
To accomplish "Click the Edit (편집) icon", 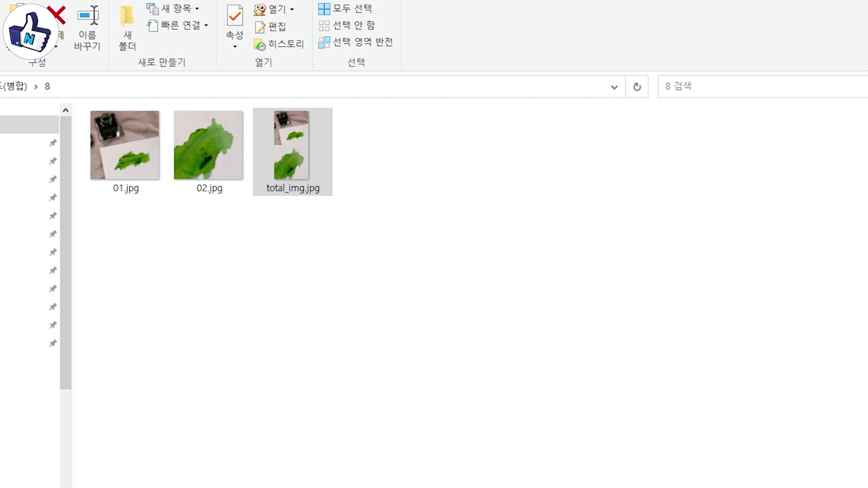I will click(270, 27).
